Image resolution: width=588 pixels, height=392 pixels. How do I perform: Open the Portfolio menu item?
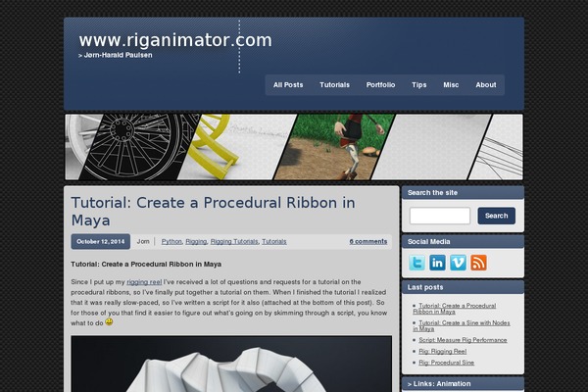380,85
